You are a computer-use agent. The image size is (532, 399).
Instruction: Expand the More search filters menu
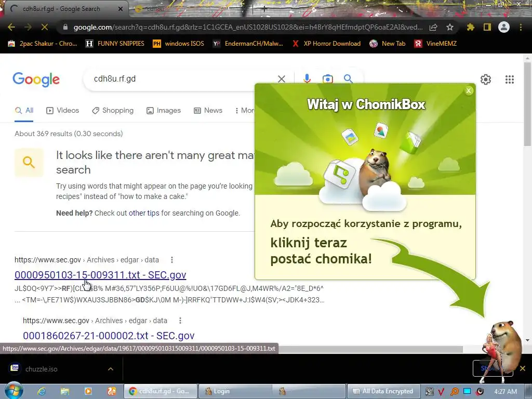coord(244,111)
